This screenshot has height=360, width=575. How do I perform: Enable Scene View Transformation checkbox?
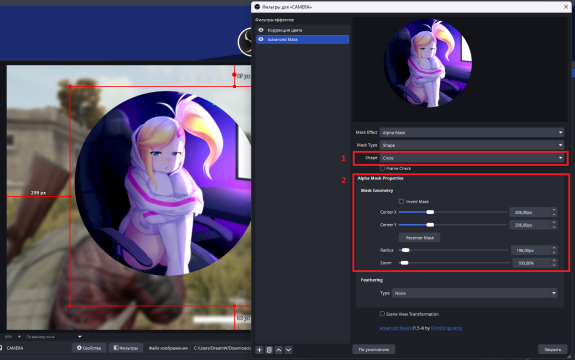(382, 314)
